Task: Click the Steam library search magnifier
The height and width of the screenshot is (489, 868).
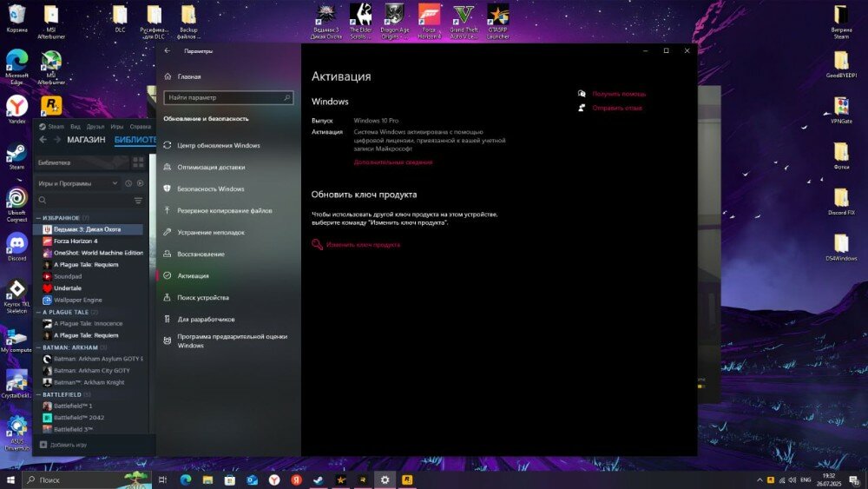Action: pyautogui.click(x=43, y=200)
